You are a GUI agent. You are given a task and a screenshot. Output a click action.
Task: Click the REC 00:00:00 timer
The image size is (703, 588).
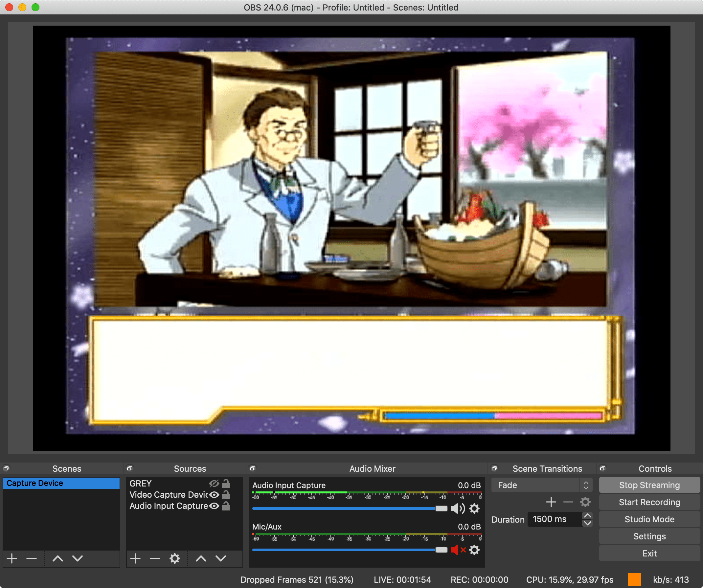(x=479, y=580)
